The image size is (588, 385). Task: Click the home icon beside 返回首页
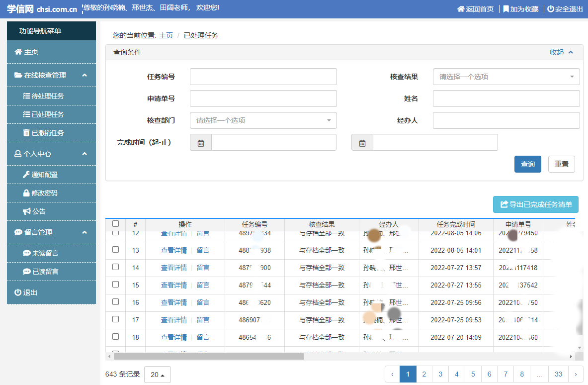point(460,9)
